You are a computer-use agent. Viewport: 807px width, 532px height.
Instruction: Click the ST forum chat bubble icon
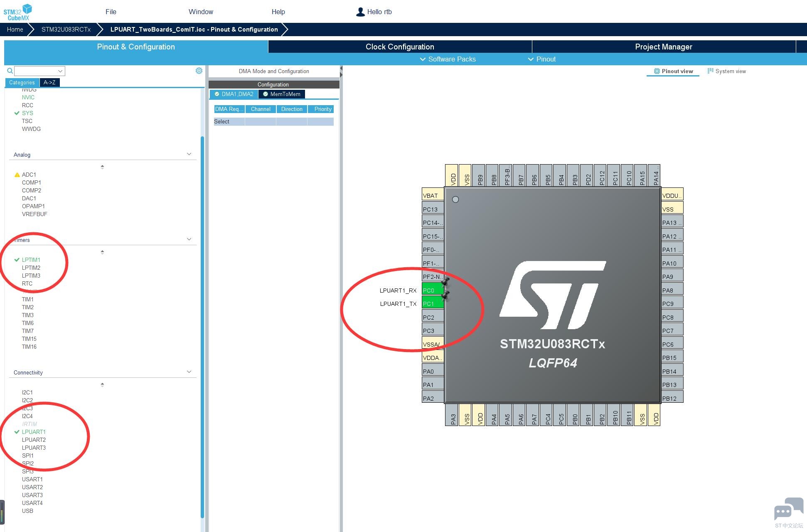788,509
